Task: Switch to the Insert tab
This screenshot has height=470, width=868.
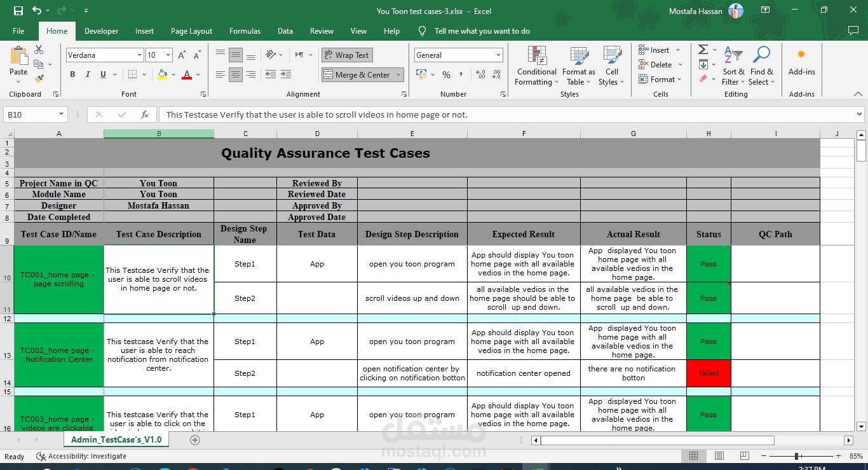Action: 144,31
